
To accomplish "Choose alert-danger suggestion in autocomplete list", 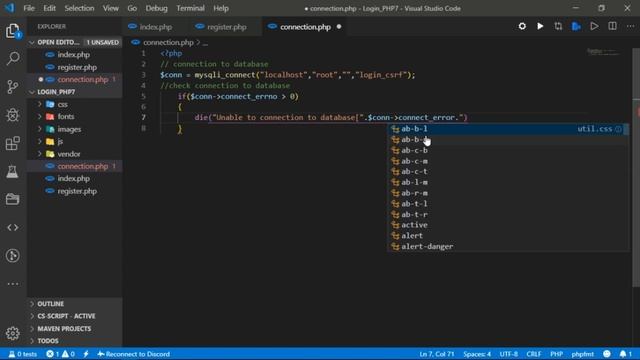I will click(508, 247).
